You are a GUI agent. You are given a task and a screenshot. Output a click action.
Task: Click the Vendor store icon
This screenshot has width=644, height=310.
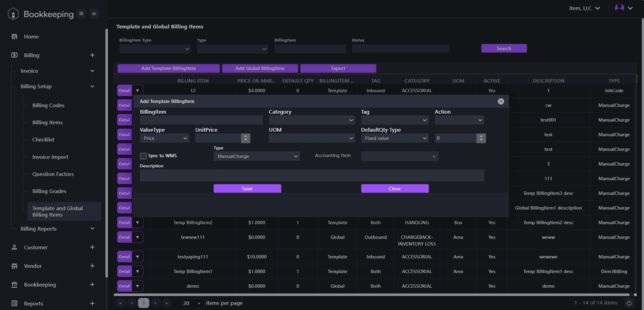tap(14, 266)
